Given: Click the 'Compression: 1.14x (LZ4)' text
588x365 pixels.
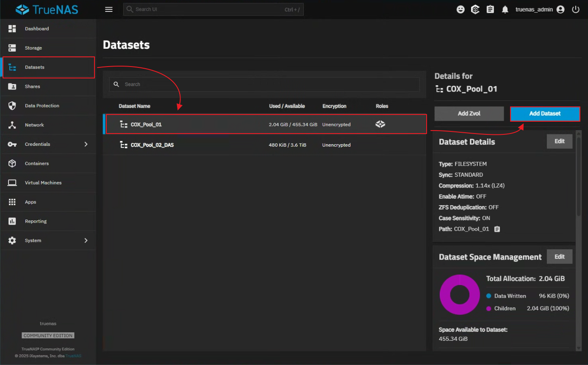Looking at the screenshot, I should click(472, 186).
